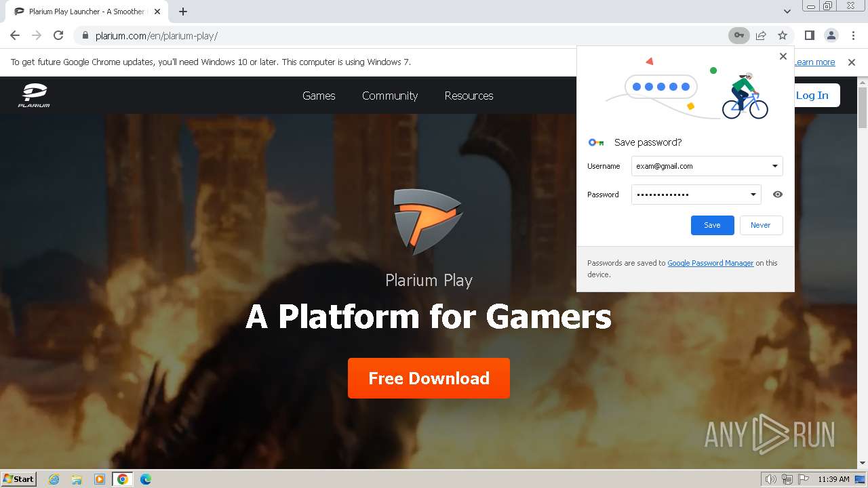Screen dimensions: 868x488
Task: Show the password with the eye icon
Action: point(778,195)
